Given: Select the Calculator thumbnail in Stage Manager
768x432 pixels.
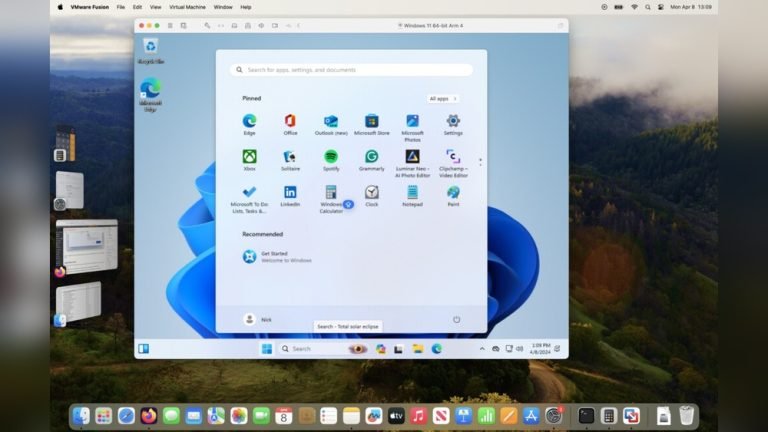Looking at the screenshot, I should tap(65, 144).
